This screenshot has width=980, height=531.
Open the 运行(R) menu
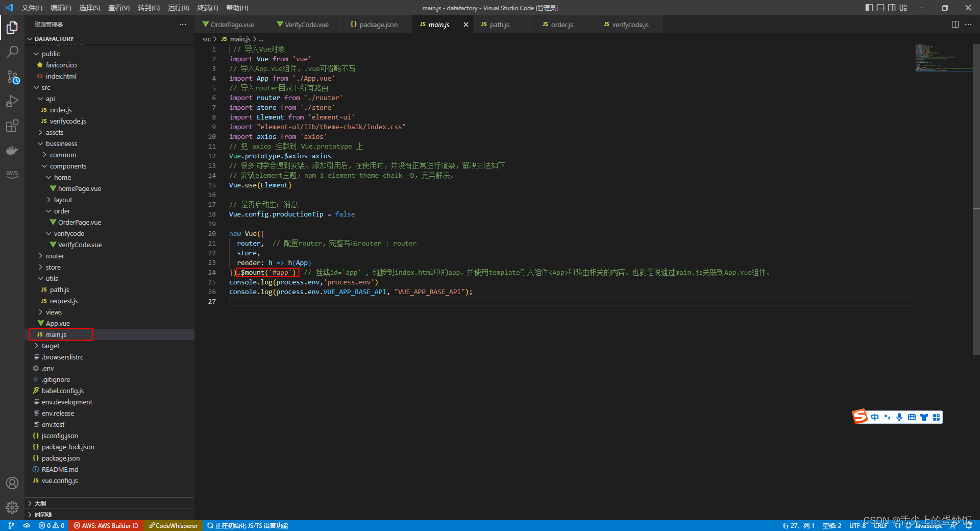pos(178,8)
